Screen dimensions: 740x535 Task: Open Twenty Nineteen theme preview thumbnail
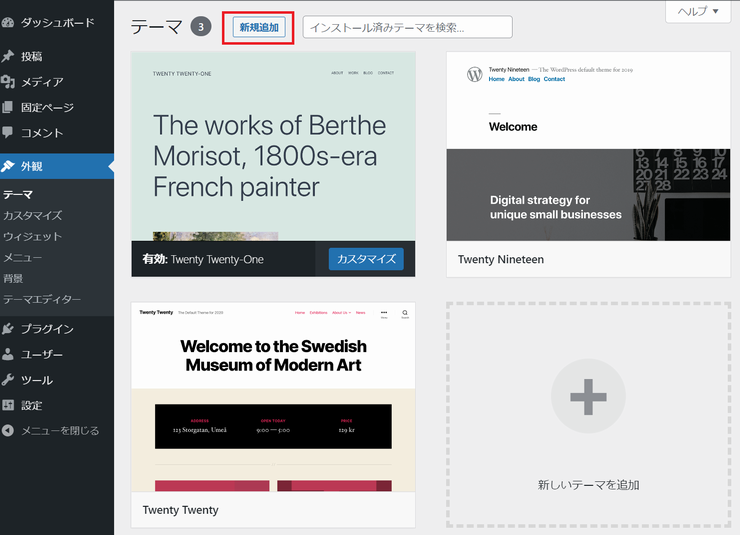(589, 146)
